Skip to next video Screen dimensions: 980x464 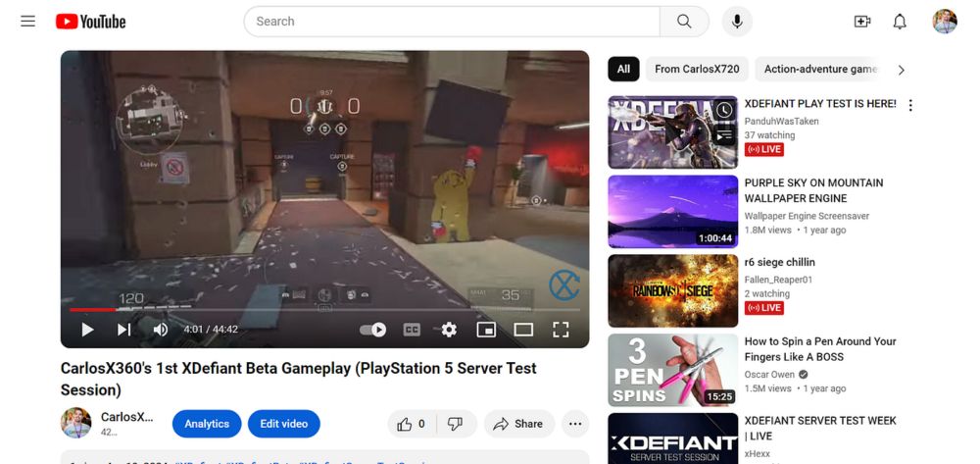tap(123, 330)
